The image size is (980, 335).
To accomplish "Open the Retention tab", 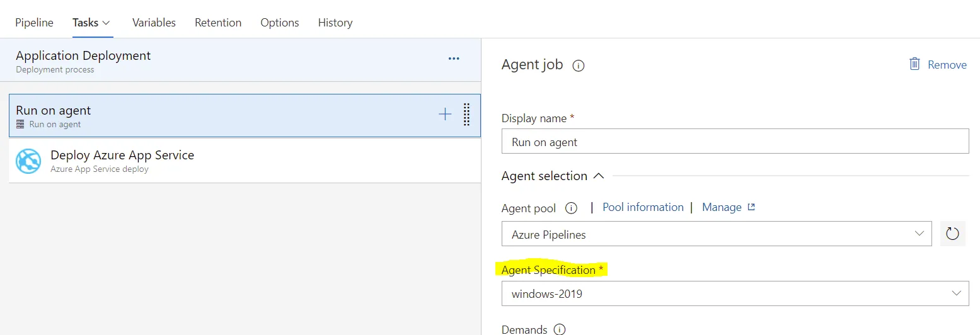I will point(218,23).
